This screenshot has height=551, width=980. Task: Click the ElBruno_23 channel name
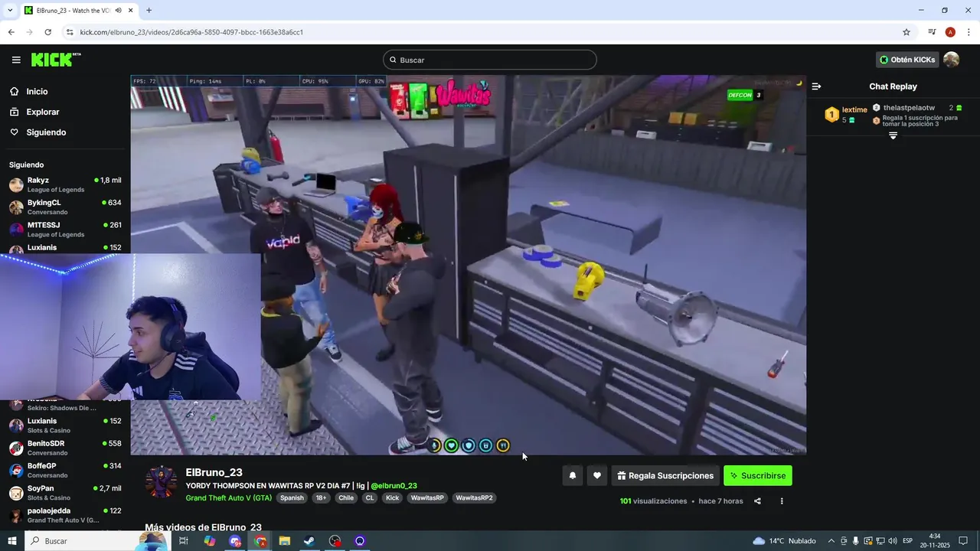(214, 472)
